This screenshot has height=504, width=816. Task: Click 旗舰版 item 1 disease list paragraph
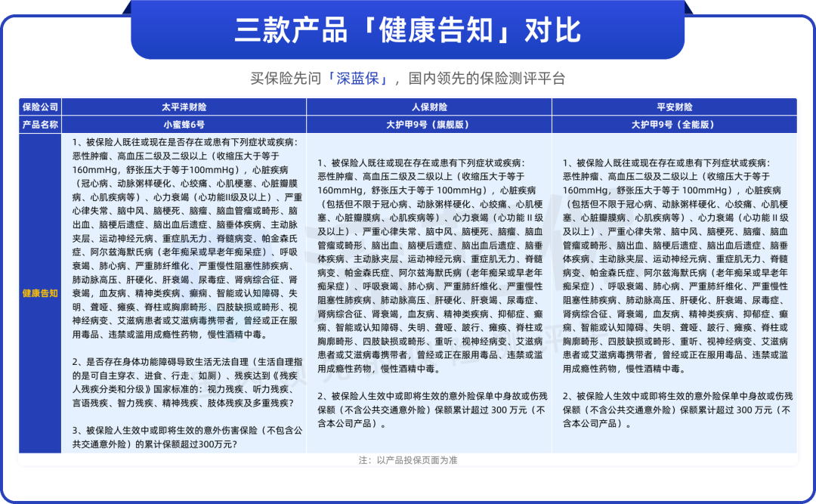(x=431, y=266)
